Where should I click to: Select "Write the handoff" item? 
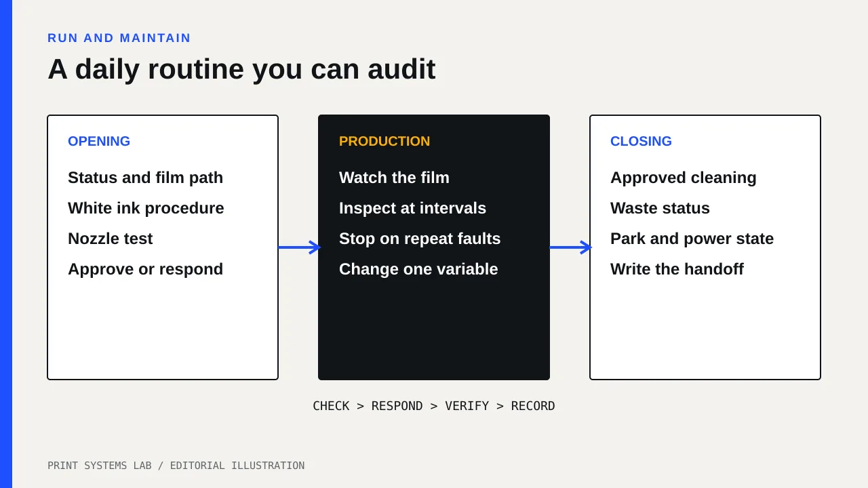pos(677,269)
